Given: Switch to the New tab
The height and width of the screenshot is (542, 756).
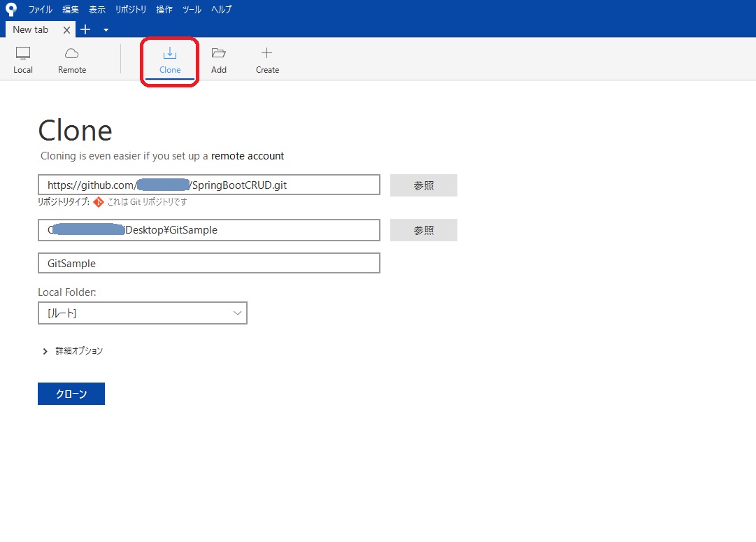Looking at the screenshot, I should tap(31, 29).
